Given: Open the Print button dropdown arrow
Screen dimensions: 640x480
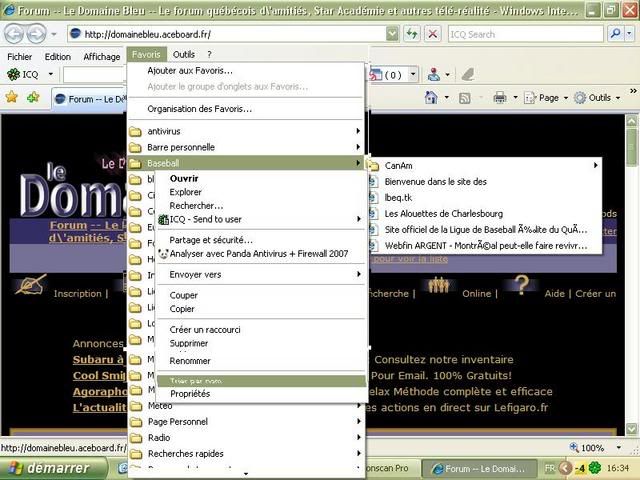Looking at the screenshot, I should [515, 98].
